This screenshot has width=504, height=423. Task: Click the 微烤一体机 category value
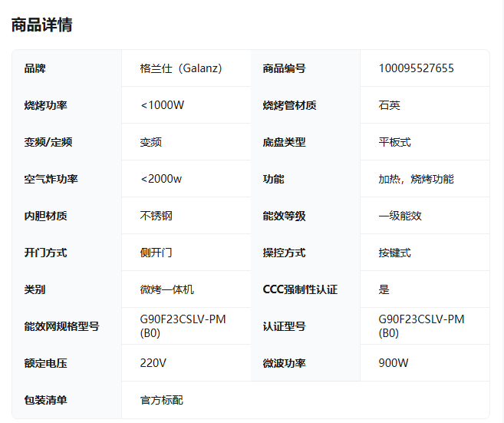pos(167,289)
